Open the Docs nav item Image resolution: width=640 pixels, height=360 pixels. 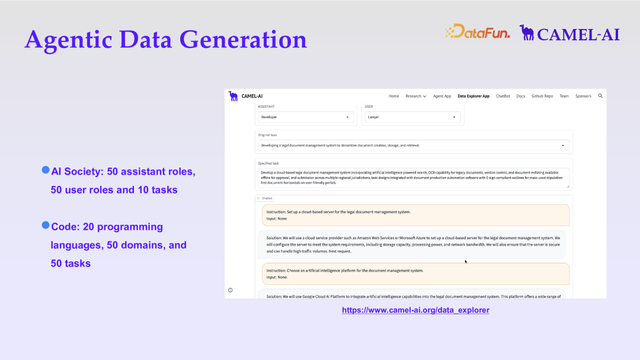coord(520,96)
